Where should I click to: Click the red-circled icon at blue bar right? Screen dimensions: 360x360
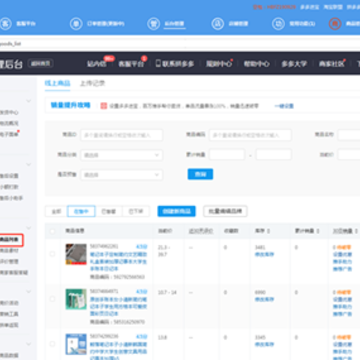(x=335, y=24)
